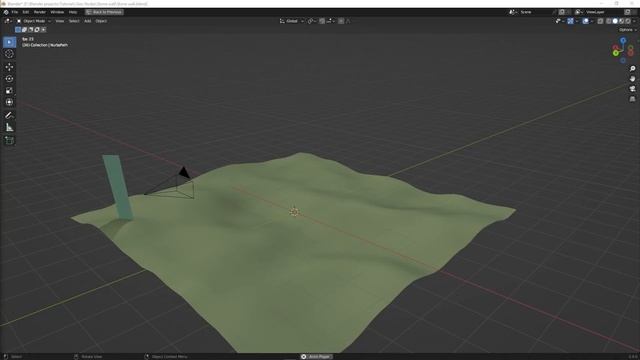This screenshot has width=640, height=360.
Task: Set selection mode to extend
Action: coord(24,29)
